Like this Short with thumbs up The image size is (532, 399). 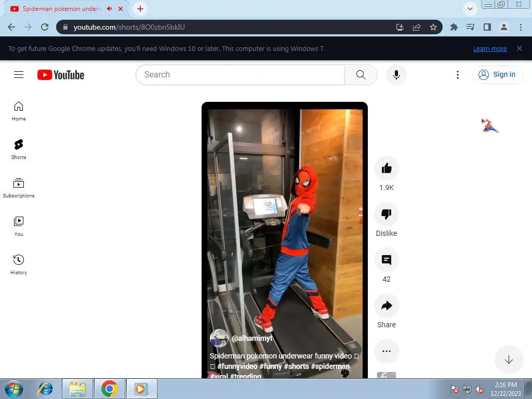pos(387,168)
